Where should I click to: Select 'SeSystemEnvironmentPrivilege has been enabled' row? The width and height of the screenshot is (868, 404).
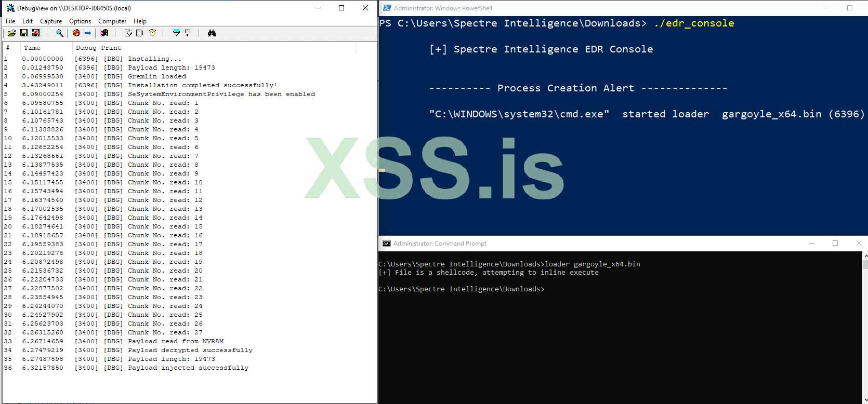click(190, 95)
